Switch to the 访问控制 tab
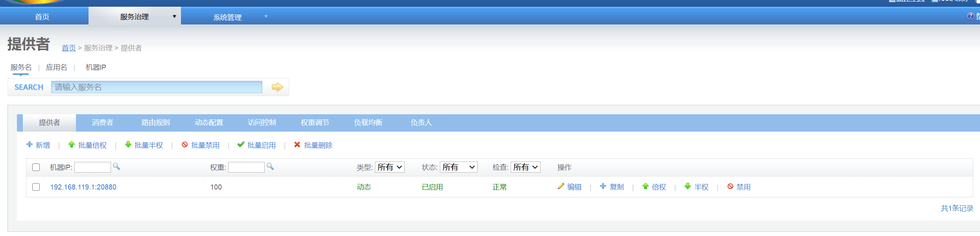Viewport: 980px width, 236px height. 262,123
